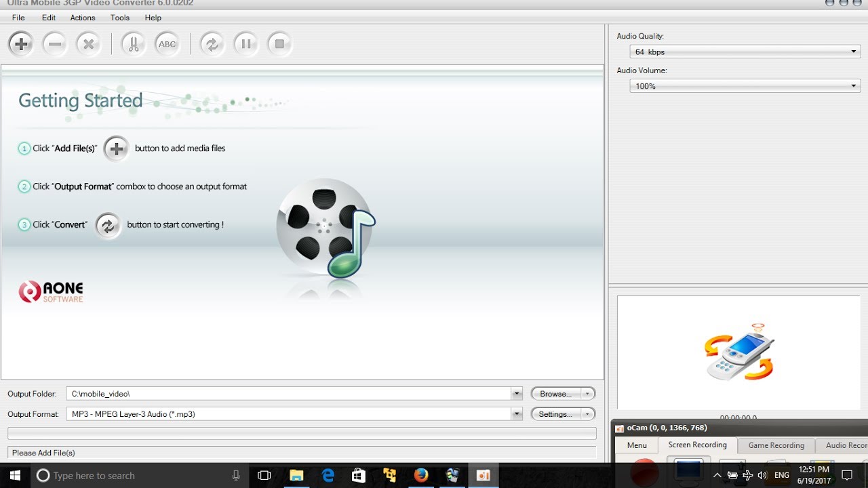
Task: Click the arrow beside the Settings button
Action: tap(588, 414)
